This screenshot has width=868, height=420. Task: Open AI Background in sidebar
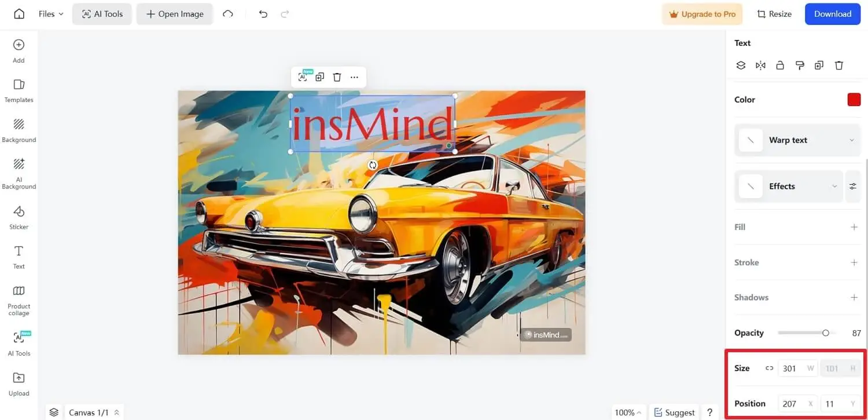pos(19,174)
